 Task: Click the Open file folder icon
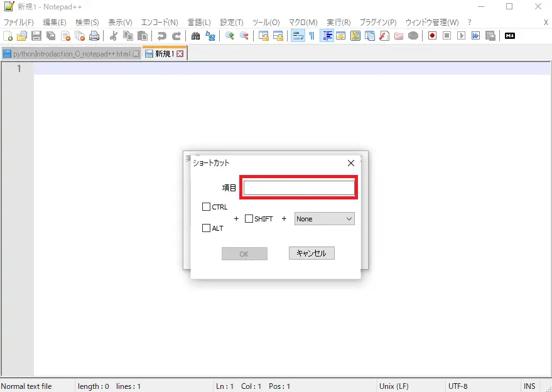point(22,36)
